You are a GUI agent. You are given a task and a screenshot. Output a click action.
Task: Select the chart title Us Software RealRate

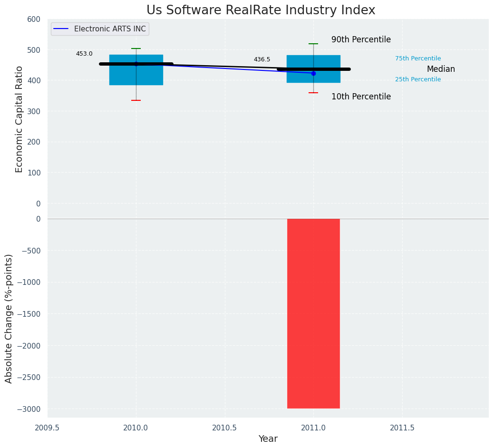261,10
